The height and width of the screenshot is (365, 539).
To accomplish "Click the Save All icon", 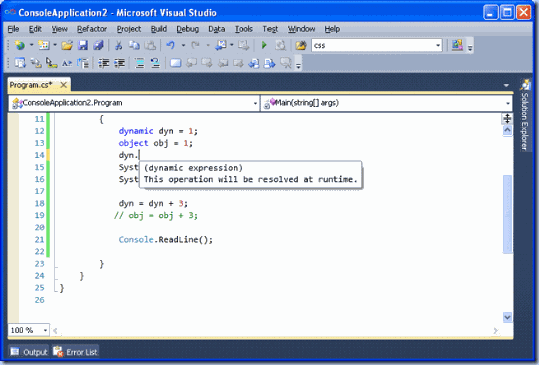I will 98,45.
